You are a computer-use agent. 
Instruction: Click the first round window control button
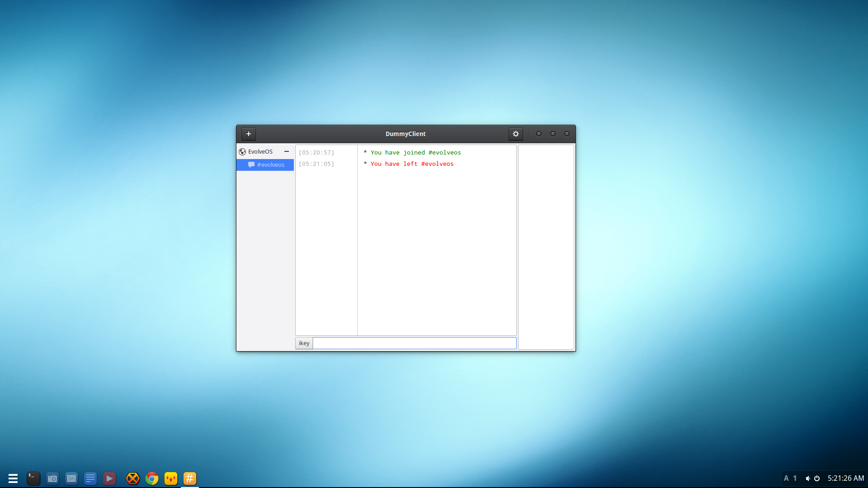click(539, 134)
